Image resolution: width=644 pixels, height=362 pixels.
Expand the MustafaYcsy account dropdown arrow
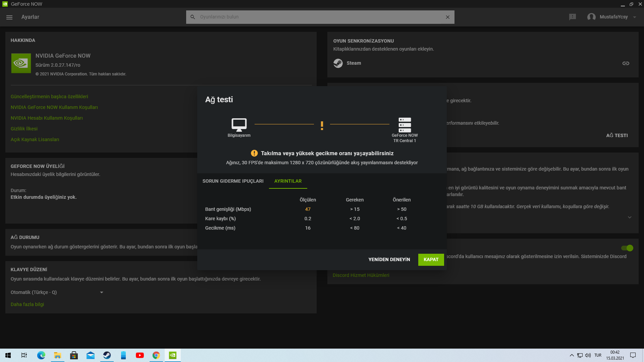pos(634,17)
